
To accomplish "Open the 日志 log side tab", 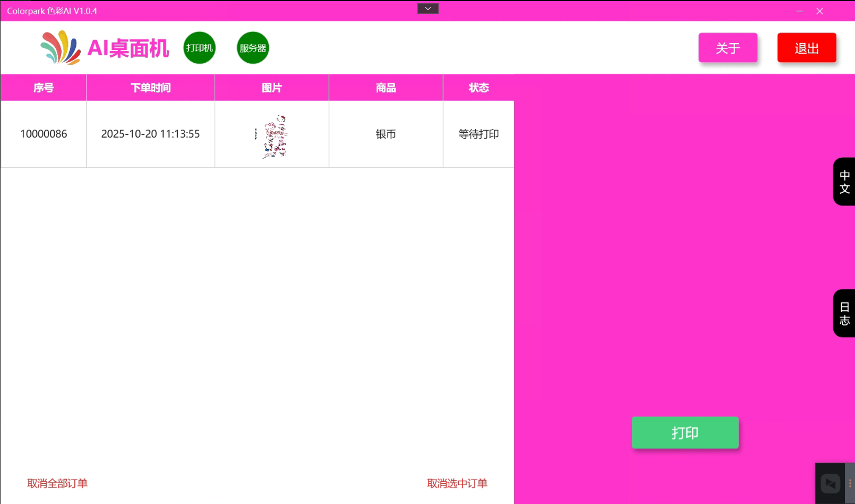I will point(844,313).
